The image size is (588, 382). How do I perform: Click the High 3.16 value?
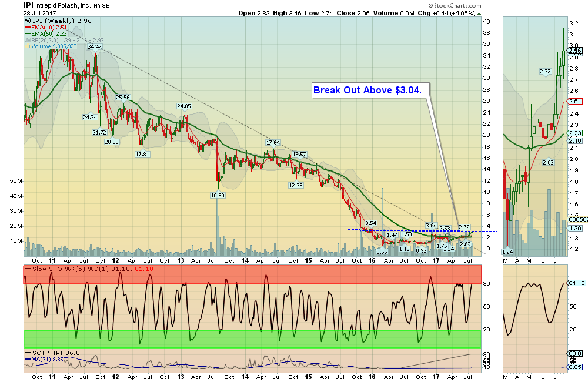coord(287,13)
